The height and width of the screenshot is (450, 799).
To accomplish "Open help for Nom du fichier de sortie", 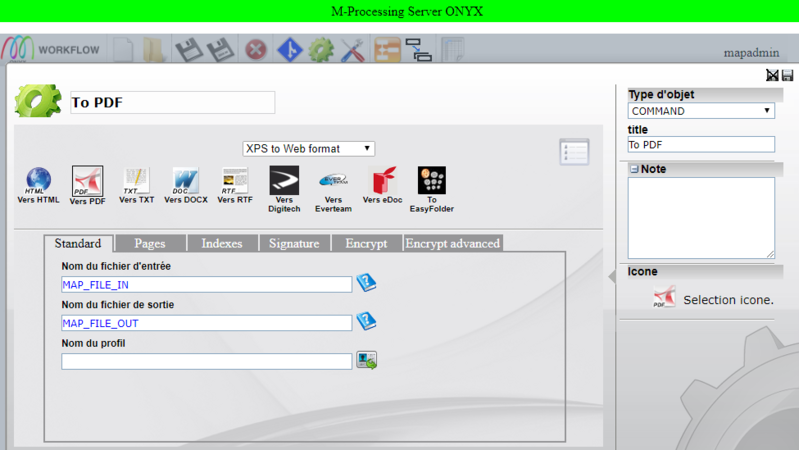I will click(366, 322).
